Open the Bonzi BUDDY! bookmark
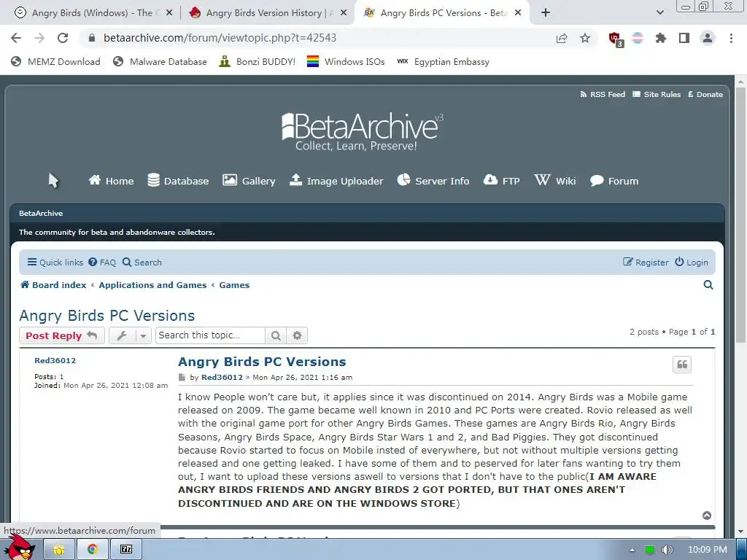Viewport: 747px width, 560px height. (x=258, y=61)
